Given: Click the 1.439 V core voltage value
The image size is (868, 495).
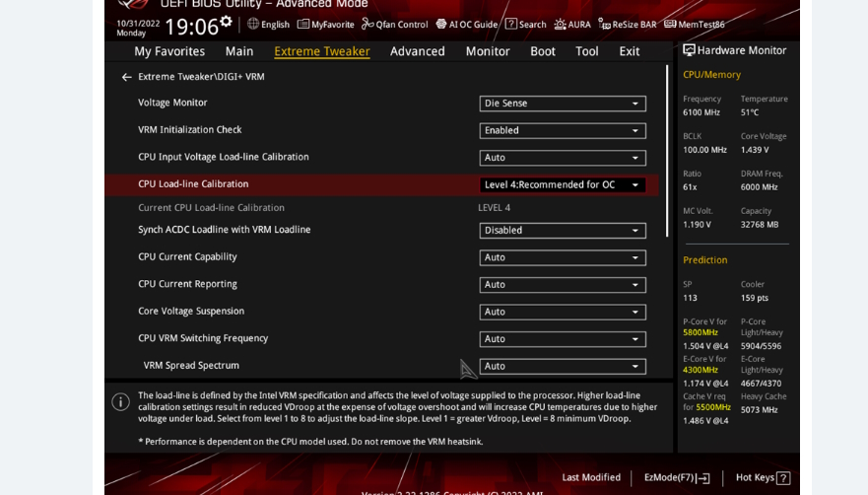Looking at the screenshot, I should pos(755,150).
